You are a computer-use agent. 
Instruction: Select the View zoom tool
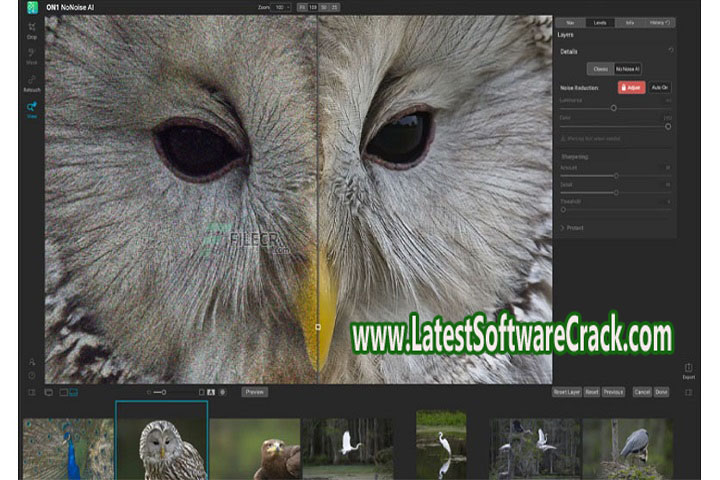click(32, 107)
